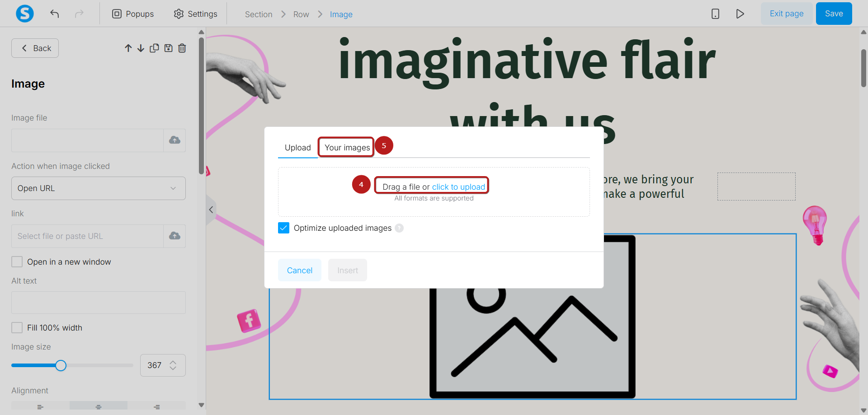868x415 pixels.
Task: Click the Image size slider handle
Action: pos(61,365)
